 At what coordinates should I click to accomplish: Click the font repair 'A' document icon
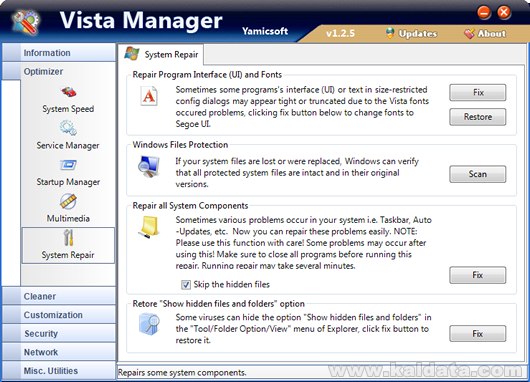click(x=149, y=96)
